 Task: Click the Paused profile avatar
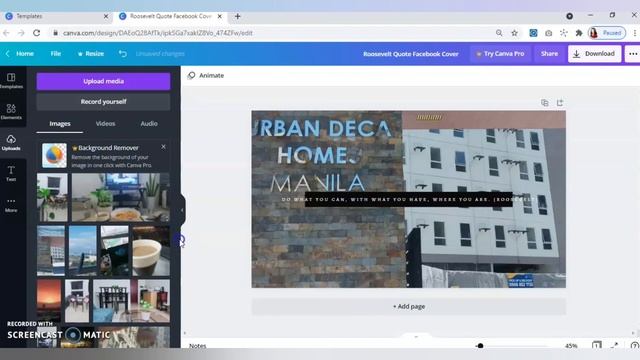tap(607, 33)
